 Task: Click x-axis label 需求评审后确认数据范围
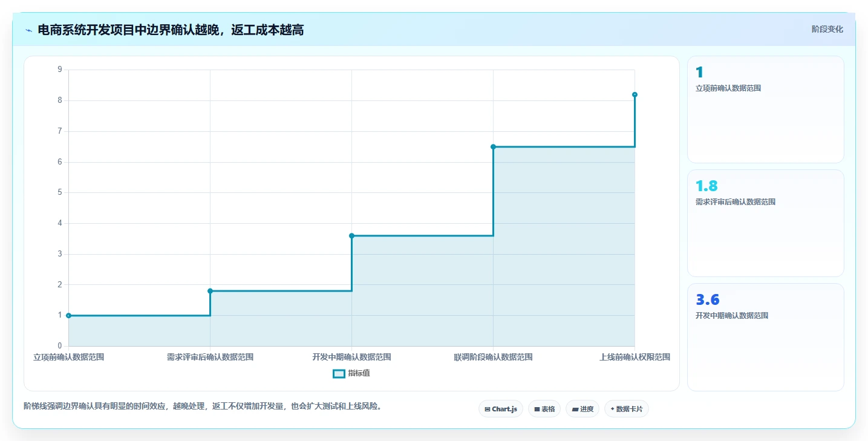pyautogui.click(x=210, y=357)
